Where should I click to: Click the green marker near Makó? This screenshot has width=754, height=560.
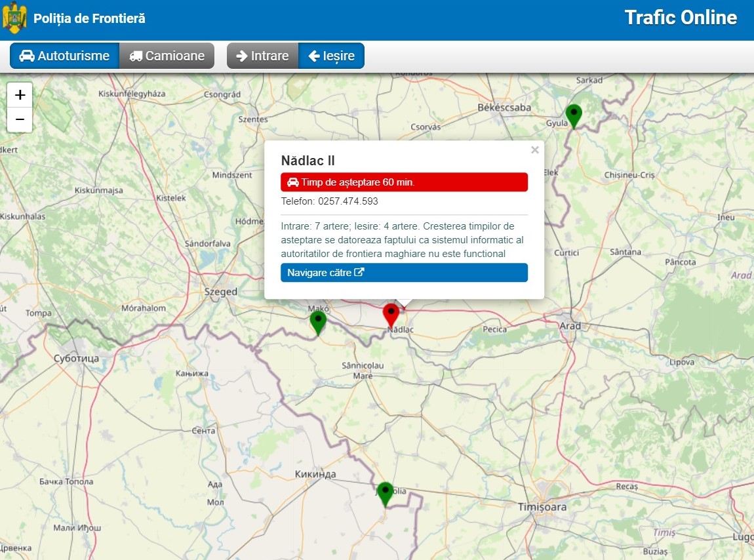coord(318,321)
